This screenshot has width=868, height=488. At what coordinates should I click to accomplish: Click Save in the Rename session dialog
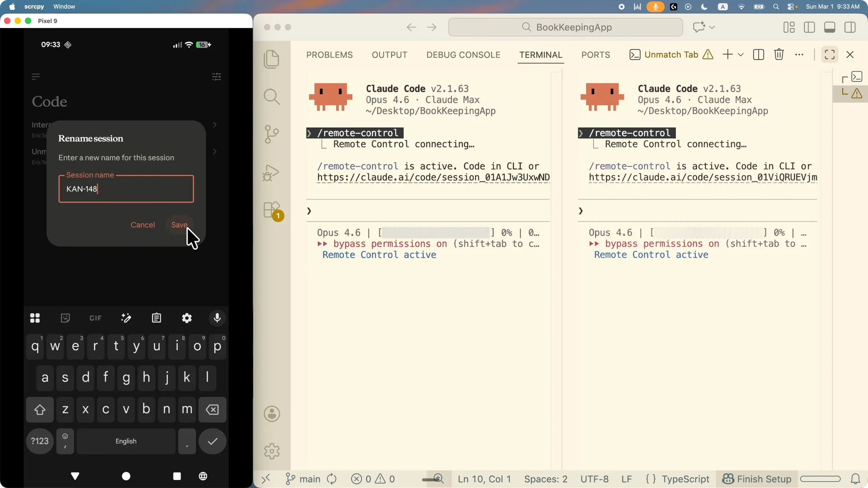click(x=179, y=225)
